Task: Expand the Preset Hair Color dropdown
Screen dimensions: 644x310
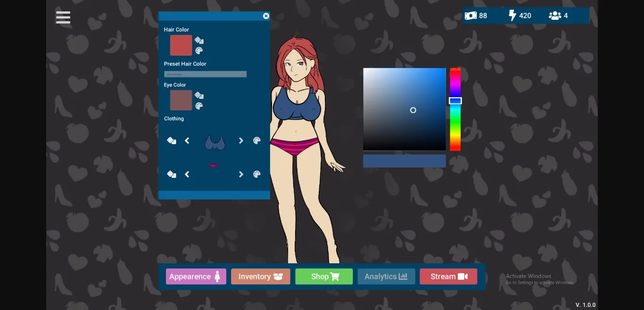Action: [205, 74]
